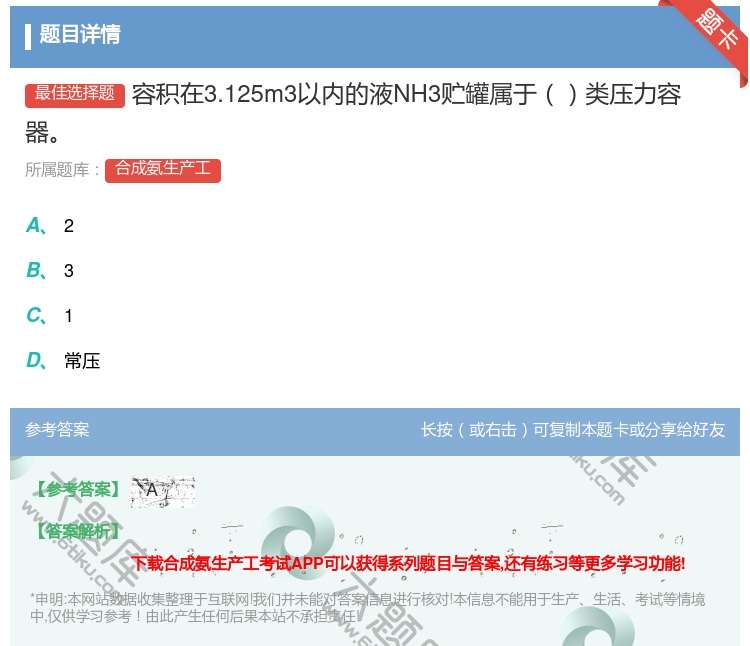Open the 合成氨生产工 question bank tag
The image size is (750, 646).
tap(163, 170)
